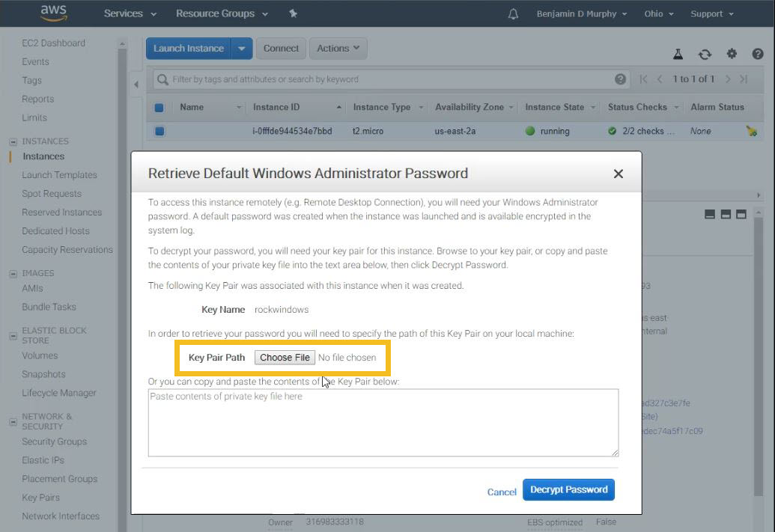This screenshot has width=775, height=532.
Task: Open the Services dropdown menu
Action: pos(130,13)
